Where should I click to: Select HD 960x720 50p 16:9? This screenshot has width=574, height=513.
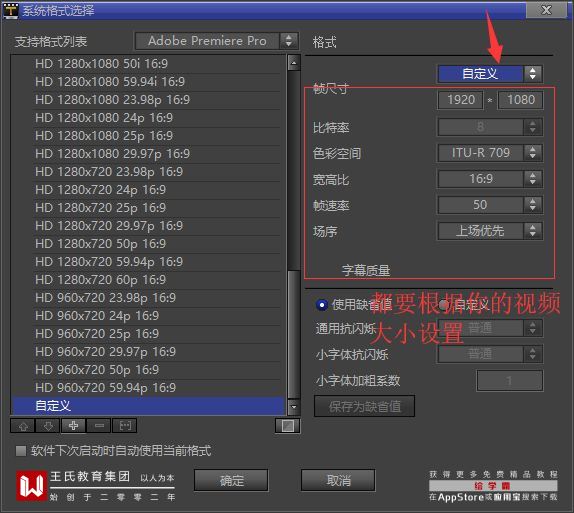tap(148, 370)
